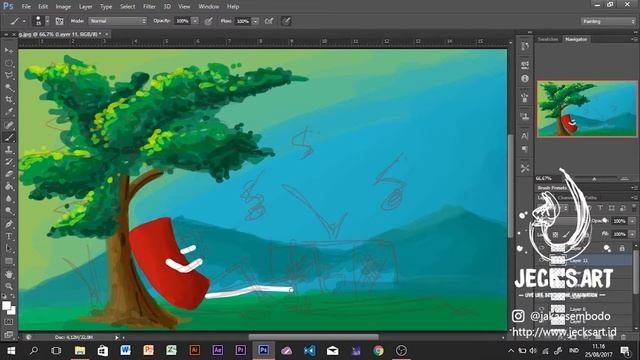Open the Tool Presets panel icon
The height and width of the screenshot is (360, 640).
[525, 168]
